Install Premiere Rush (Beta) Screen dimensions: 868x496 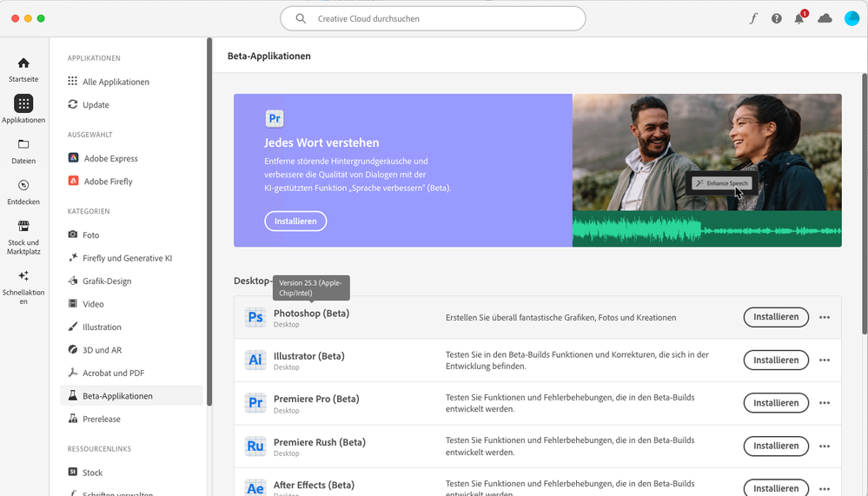tap(776, 446)
